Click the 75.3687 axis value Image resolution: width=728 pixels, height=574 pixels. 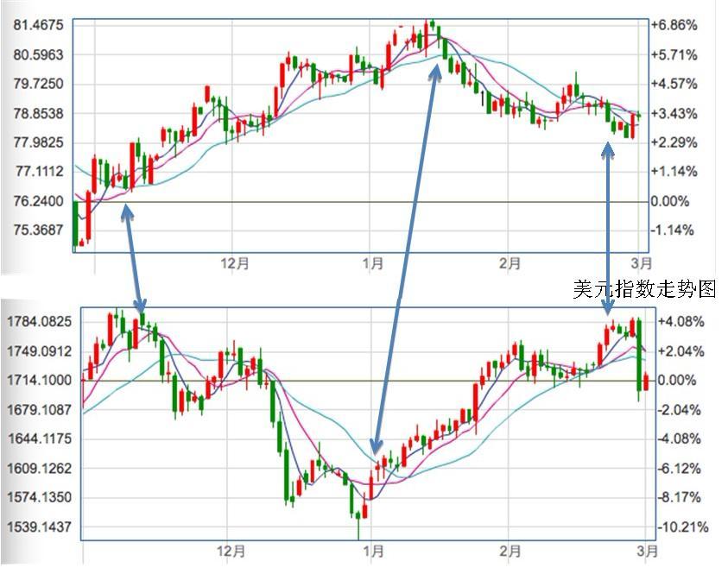39,230
